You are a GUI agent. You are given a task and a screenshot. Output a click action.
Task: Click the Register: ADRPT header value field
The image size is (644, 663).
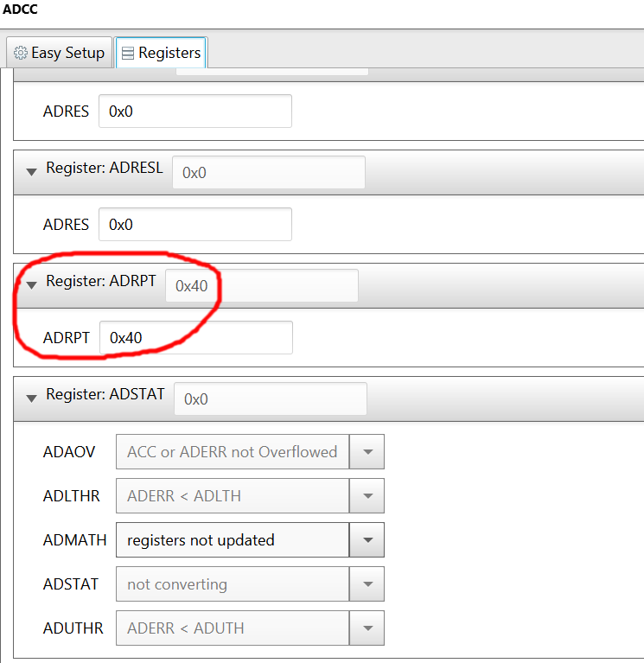pyautogui.click(x=262, y=285)
